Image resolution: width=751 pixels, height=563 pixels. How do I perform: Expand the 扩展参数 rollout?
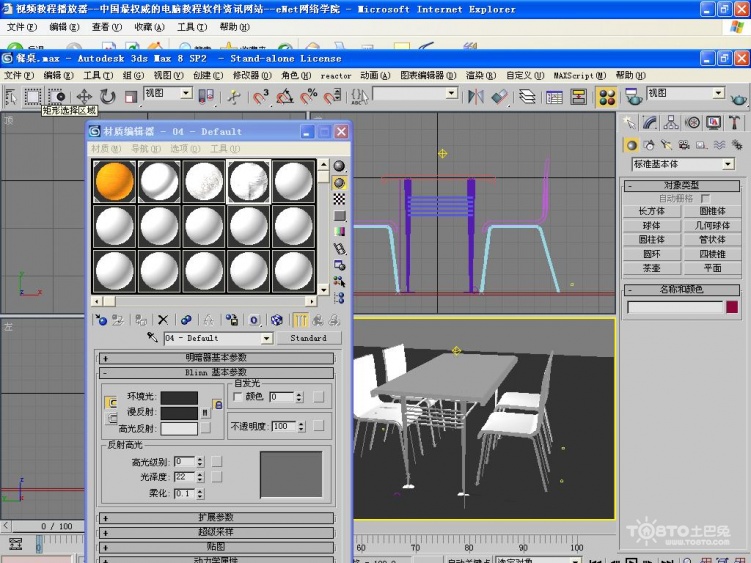tap(216, 518)
